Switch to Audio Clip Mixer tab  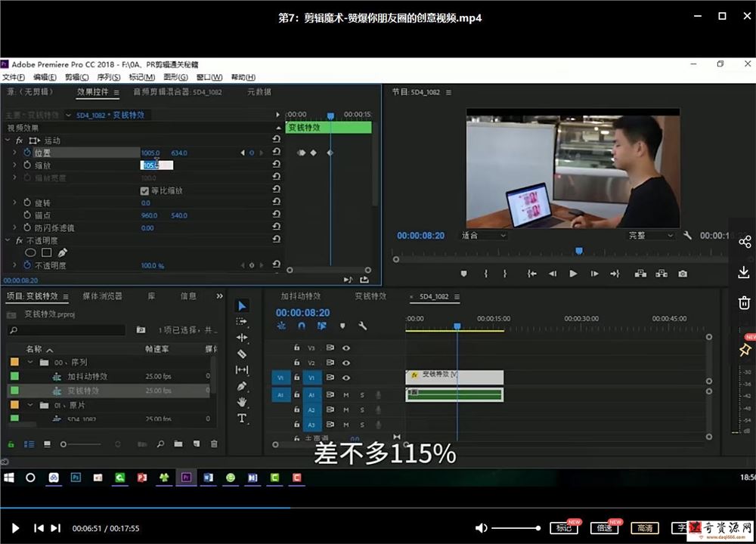point(178,92)
